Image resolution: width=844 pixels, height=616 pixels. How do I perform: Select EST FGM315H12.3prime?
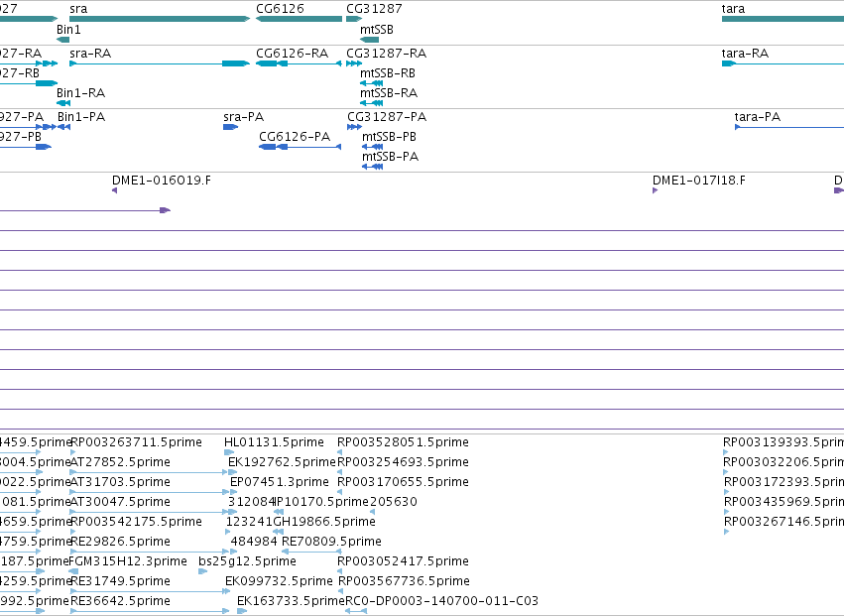point(128,561)
